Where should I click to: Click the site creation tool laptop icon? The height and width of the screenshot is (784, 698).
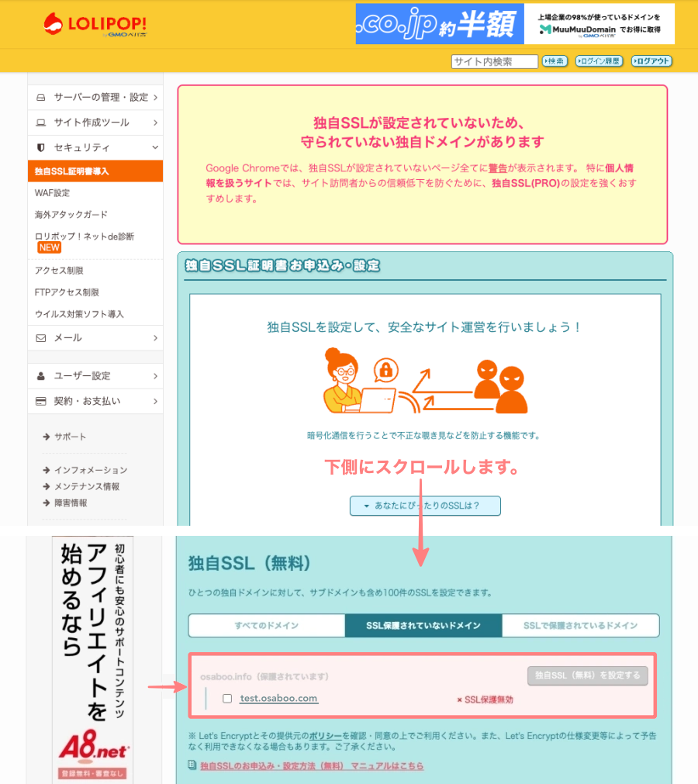(41, 123)
